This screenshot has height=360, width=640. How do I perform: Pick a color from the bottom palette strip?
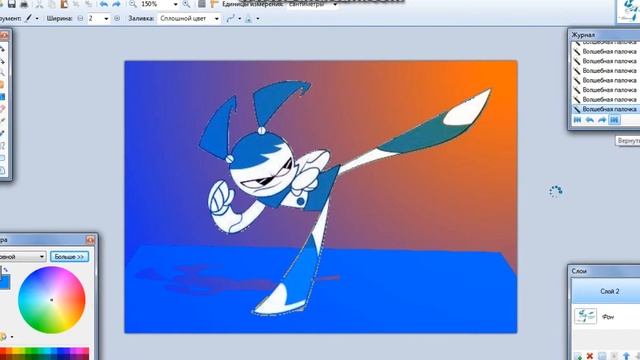click(x=44, y=353)
